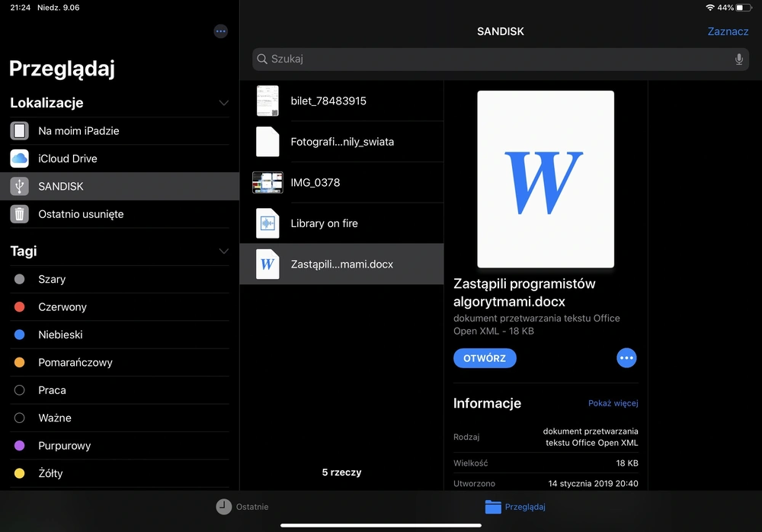Click the Ostatnie clock icon

(223, 507)
